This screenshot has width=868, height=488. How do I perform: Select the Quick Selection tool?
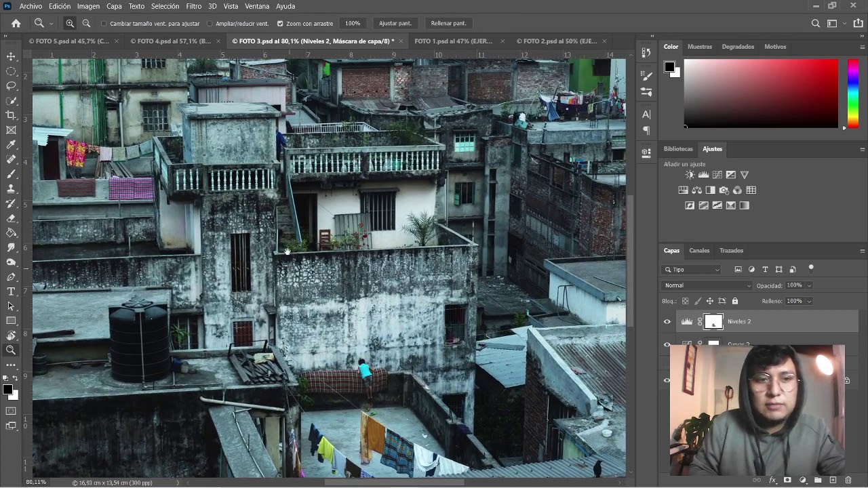tap(11, 101)
